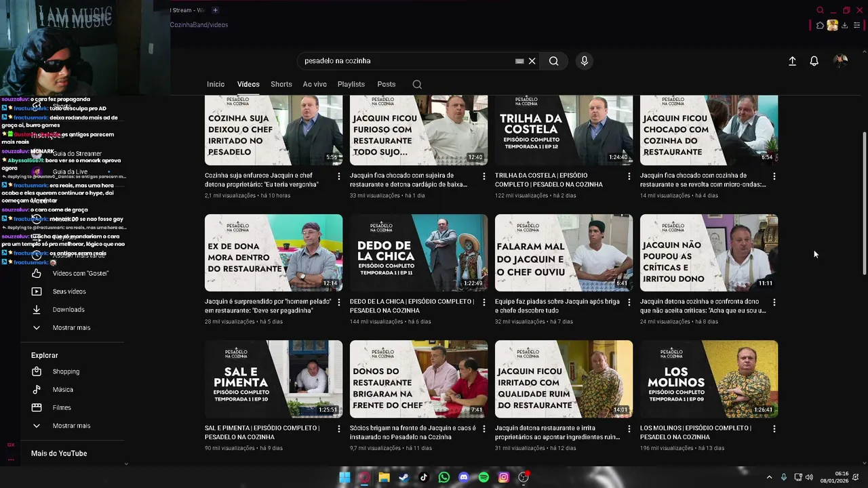Open title Jacquin fica chocado com cozinha de restaurante
Screen dimensions: 868x488
click(x=703, y=180)
